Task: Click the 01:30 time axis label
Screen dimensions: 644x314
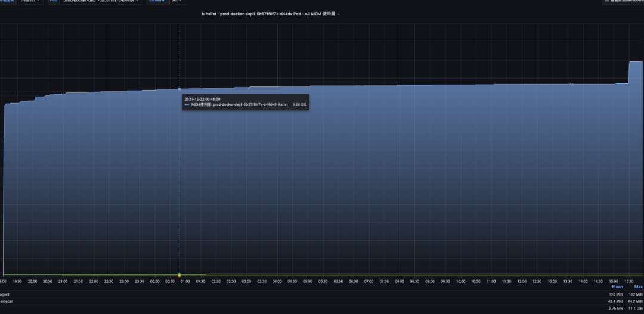Action: [x=200, y=282]
